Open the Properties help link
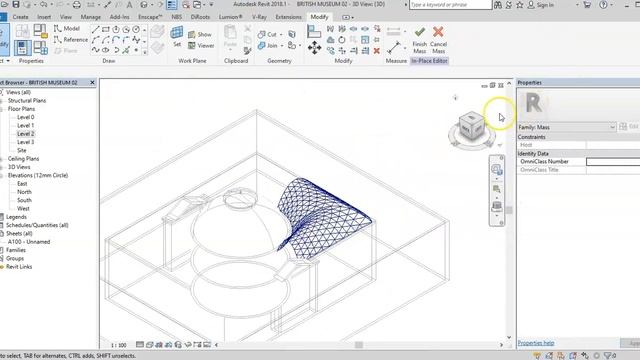The width and height of the screenshot is (640, 360). [536, 343]
